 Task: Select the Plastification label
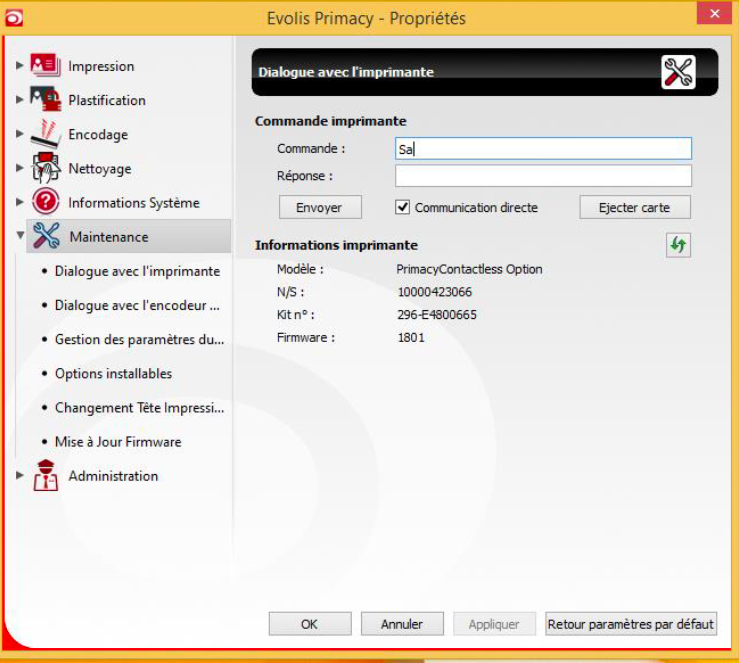click(x=107, y=100)
